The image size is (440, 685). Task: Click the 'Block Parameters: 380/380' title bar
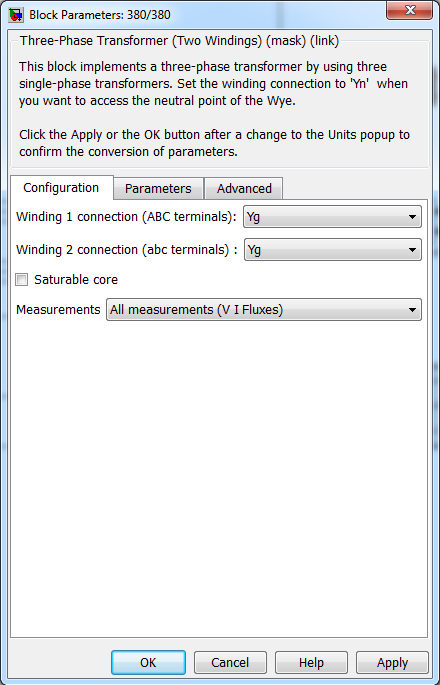click(x=100, y=15)
